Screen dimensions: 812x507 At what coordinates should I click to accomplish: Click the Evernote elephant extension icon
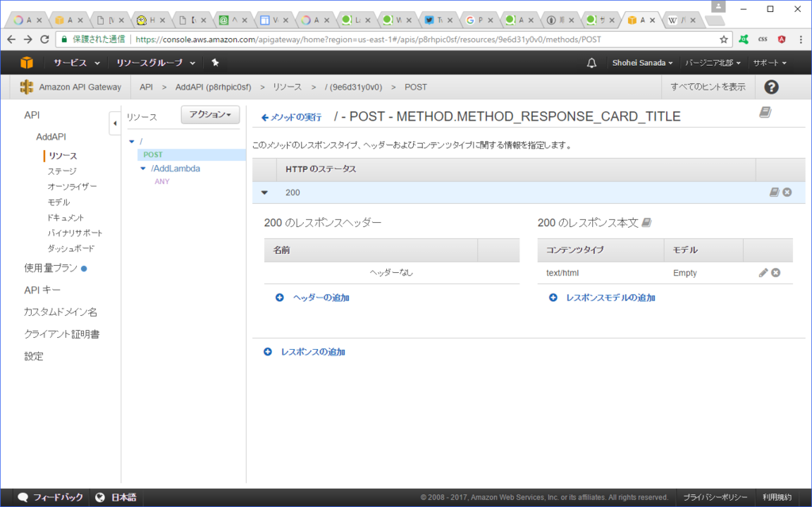(x=744, y=40)
